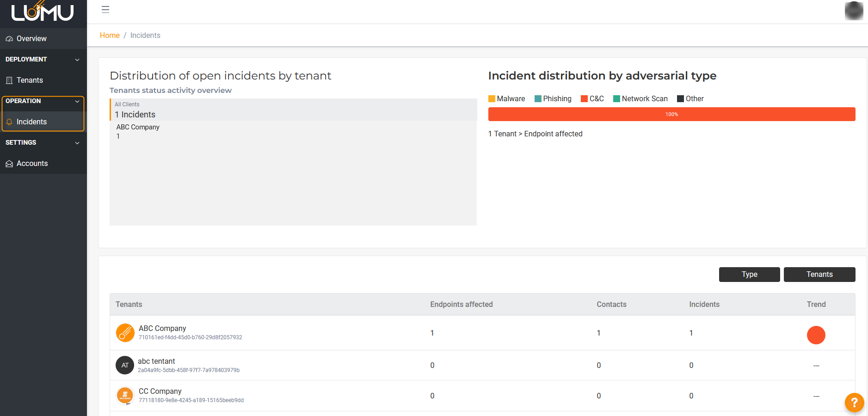Go to Tenants in the sidebar
Screen dimensions: 868x416
tap(30, 80)
